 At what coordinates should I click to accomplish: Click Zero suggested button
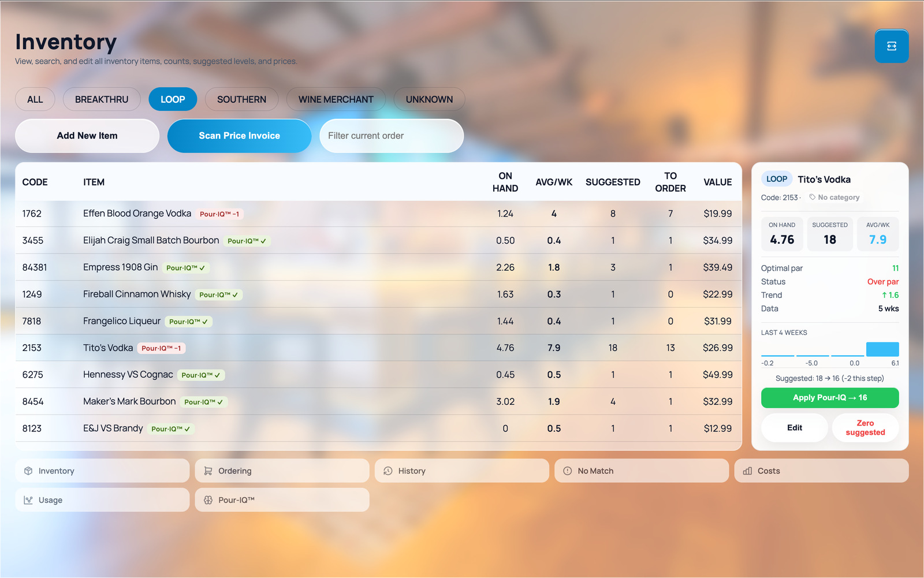click(x=866, y=428)
